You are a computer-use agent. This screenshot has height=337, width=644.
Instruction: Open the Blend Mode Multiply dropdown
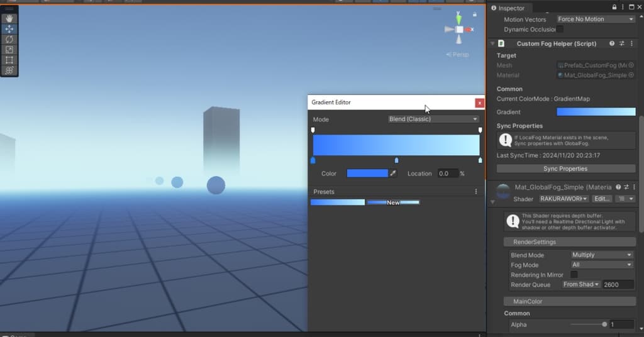click(601, 255)
